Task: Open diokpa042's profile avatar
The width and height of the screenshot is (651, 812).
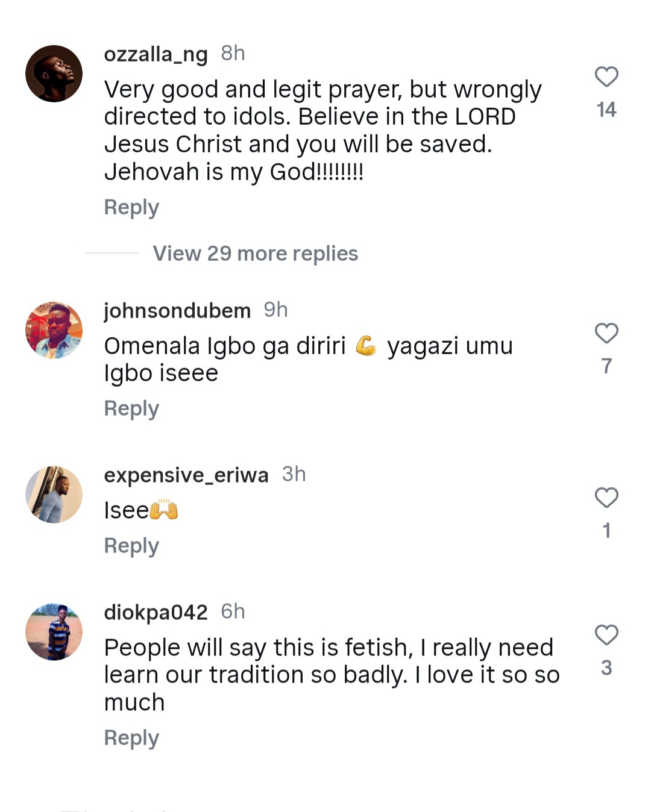Action: pyautogui.click(x=54, y=632)
